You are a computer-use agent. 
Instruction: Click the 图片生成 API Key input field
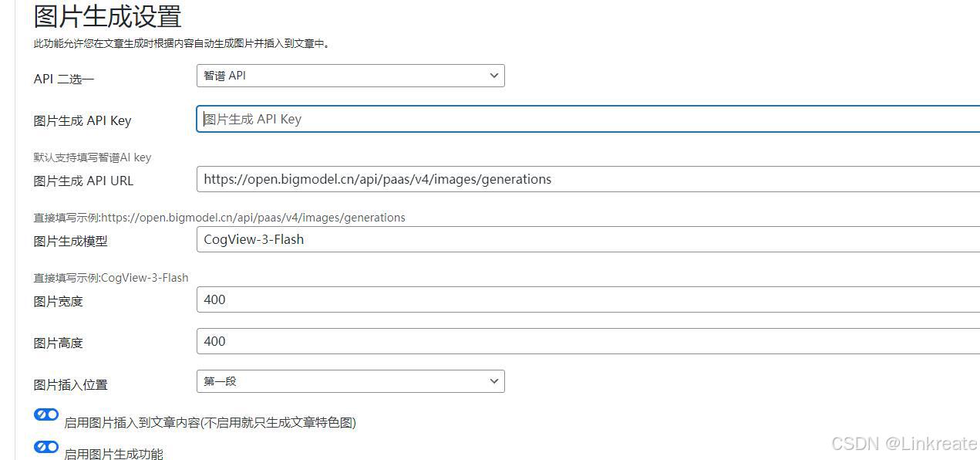coord(588,119)
